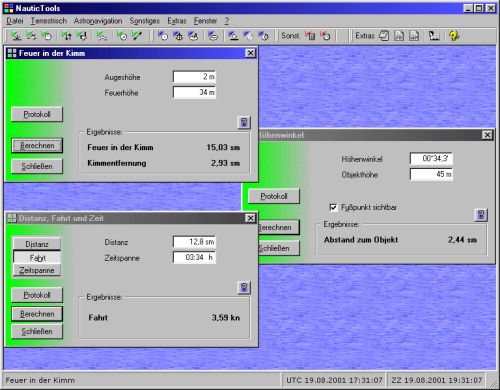Click the first red icon after Sonst
The height and width of the screenshot is (390, 500).
coord(310,35)
